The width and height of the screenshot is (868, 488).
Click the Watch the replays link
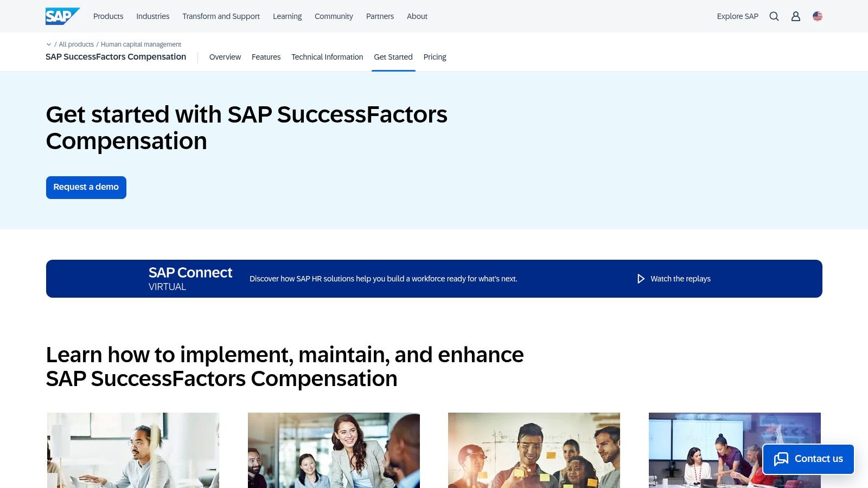(680, 278)
